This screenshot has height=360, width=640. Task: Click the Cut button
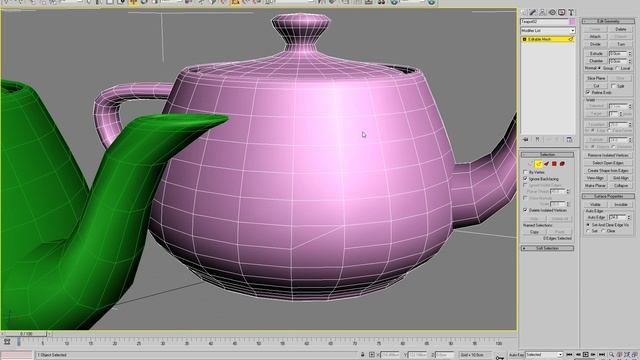[x=596, y=86]
